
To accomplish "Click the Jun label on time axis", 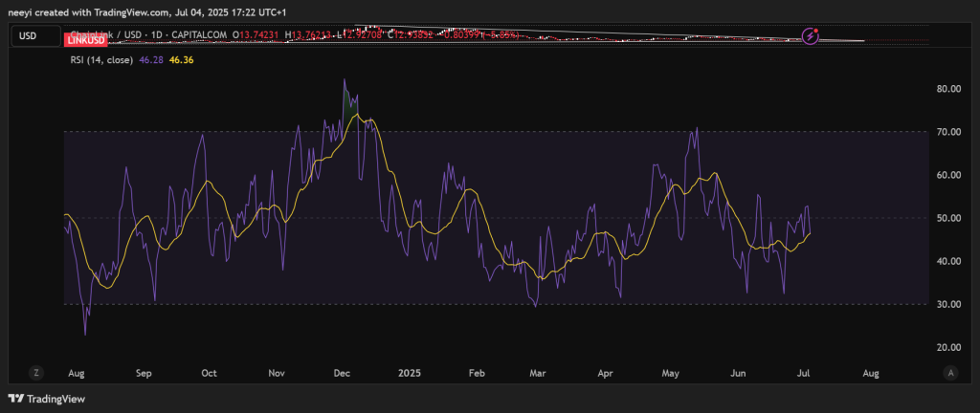I will [738, 374].
